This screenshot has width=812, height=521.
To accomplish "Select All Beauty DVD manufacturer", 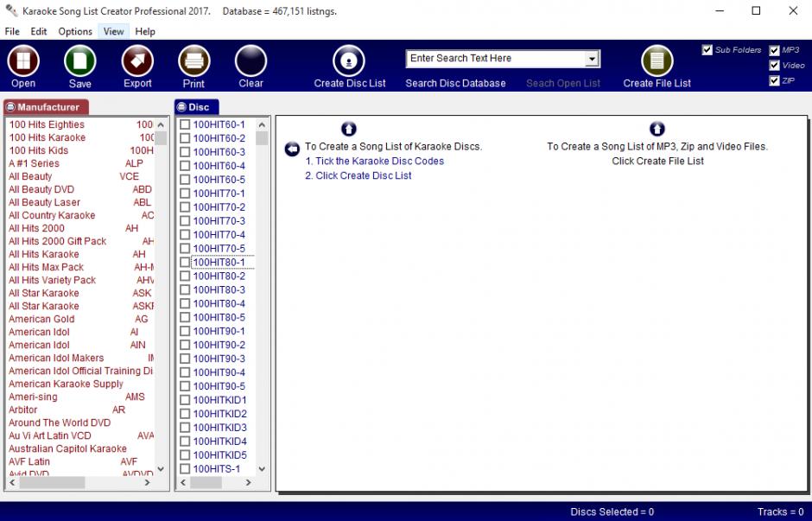I will pyautogui.click(x=81, y=189).
